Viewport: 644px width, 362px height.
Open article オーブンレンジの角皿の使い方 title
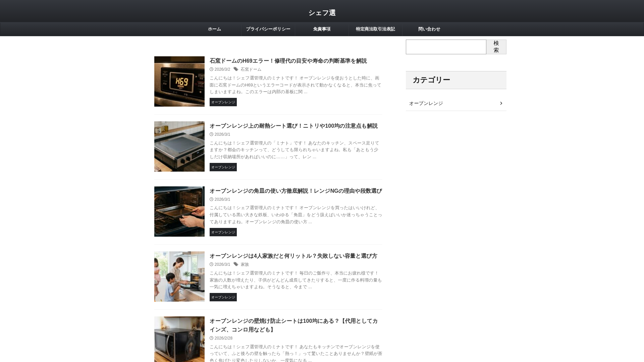[296, 191]
